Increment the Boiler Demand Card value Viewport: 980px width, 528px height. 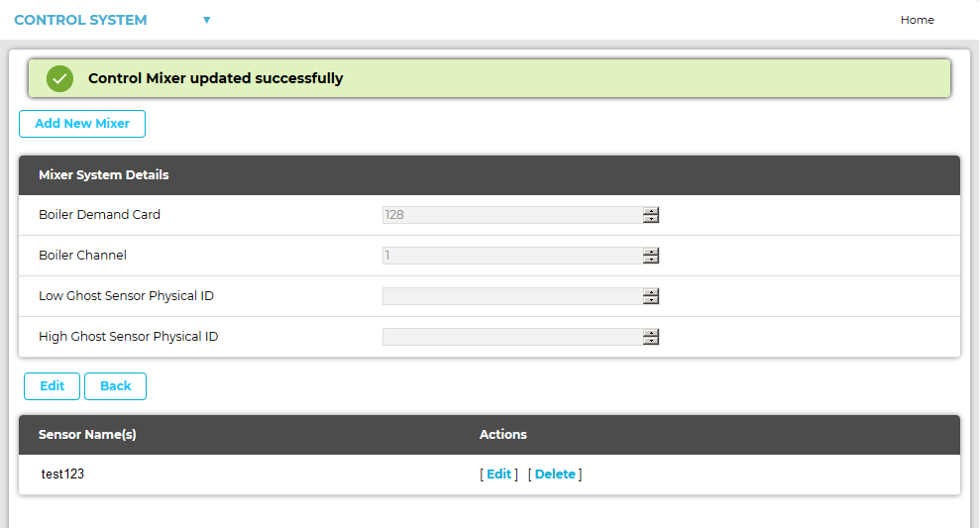651,211
